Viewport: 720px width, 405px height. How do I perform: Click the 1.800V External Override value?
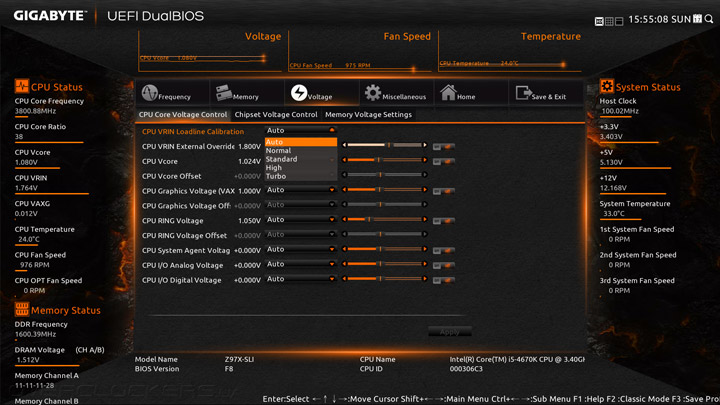coord(249,146)
